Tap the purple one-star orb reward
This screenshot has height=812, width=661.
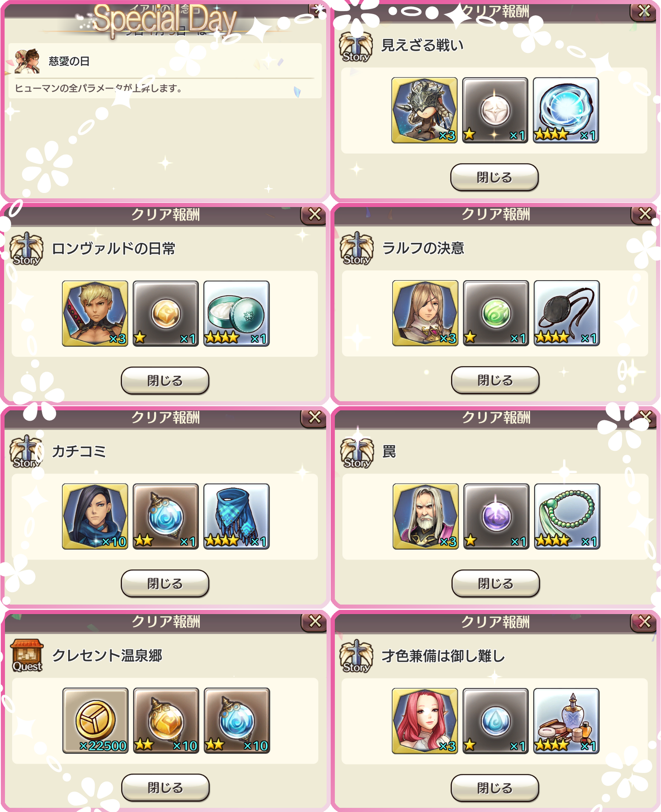[496, 516]
